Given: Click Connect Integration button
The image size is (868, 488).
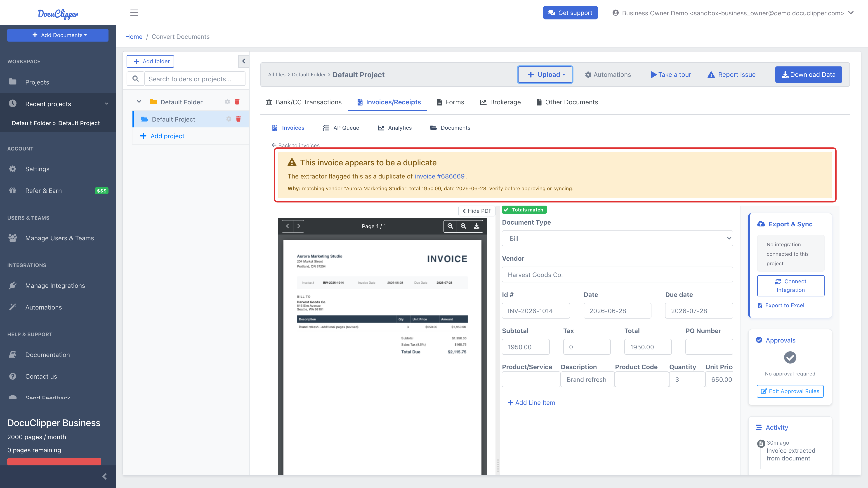Looking at the screenshot, I should pos(790,286).
